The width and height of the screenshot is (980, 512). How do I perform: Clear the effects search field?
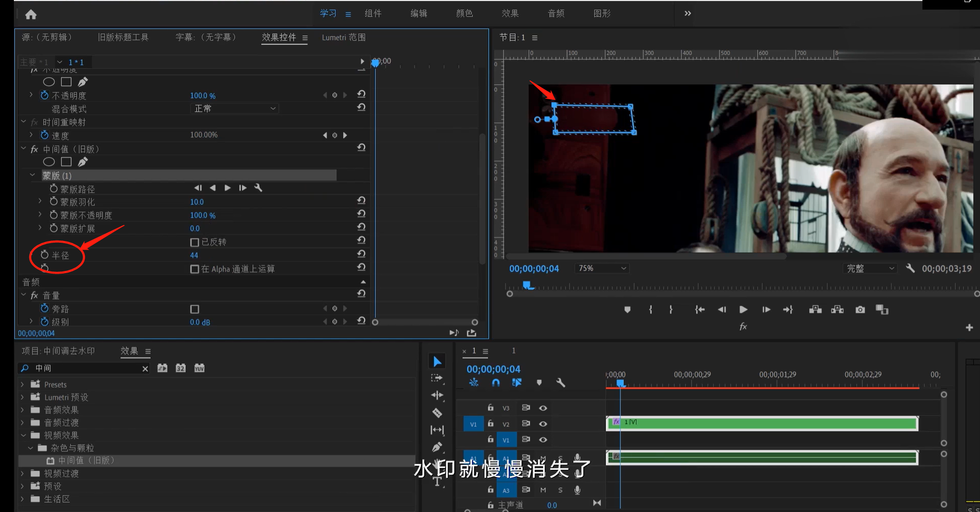click(145, 369)
